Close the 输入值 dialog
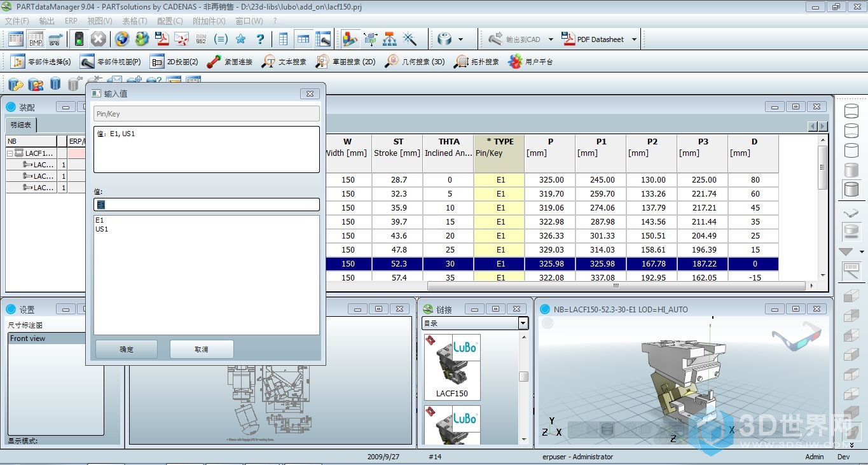The height and width of the screenshot is (465, 868). pos(310,94)
